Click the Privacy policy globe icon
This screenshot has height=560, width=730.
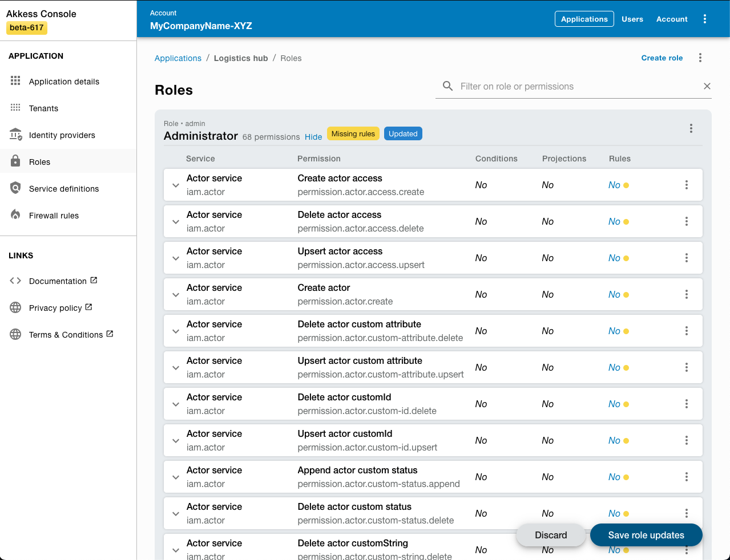tap(15, 307)
